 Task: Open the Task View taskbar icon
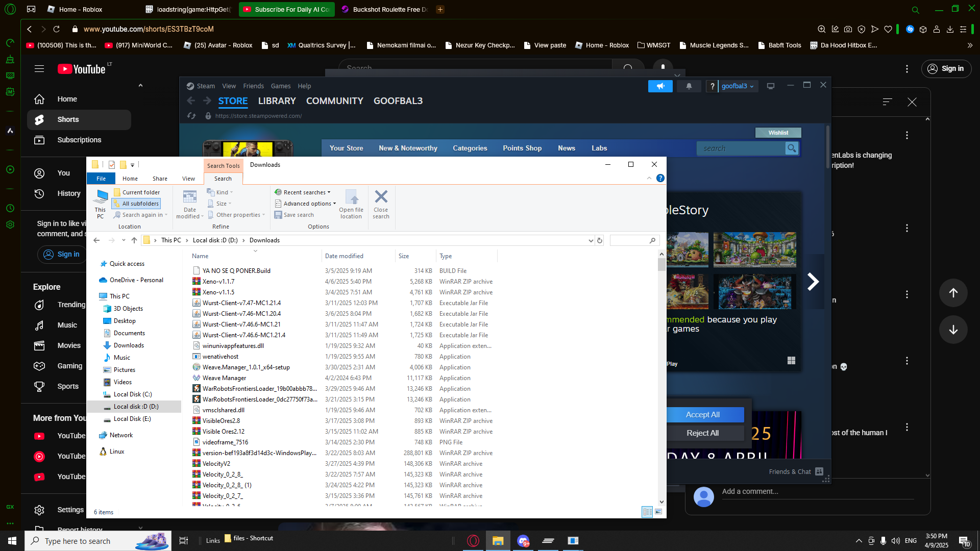(x=184, y=541)
